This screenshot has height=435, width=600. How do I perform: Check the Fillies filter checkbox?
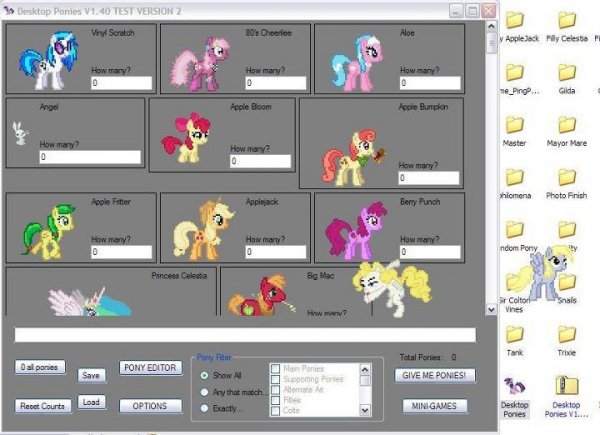(x=275, y=400)
